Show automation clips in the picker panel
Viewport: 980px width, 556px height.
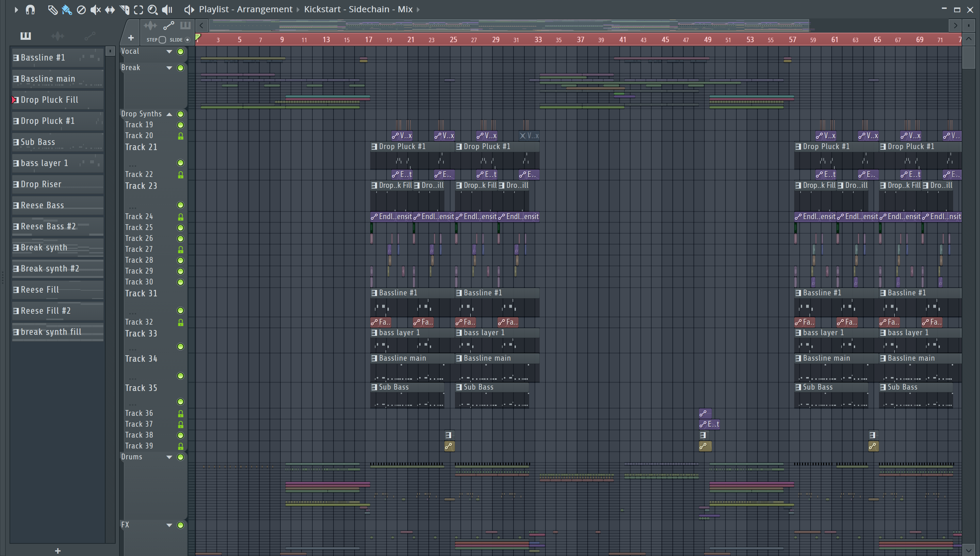(x=90, y=36)
